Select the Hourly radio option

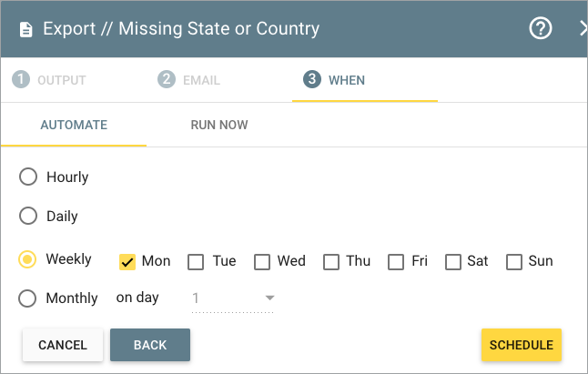28,177
